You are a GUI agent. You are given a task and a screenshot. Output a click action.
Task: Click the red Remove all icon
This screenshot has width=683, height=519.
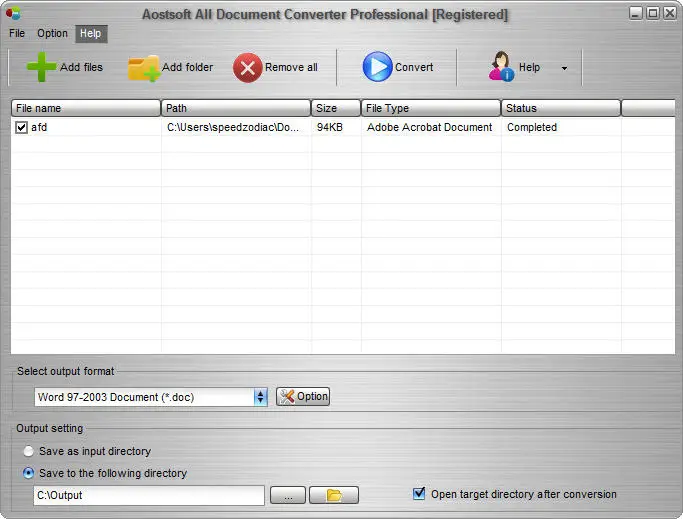coord(247,68)
